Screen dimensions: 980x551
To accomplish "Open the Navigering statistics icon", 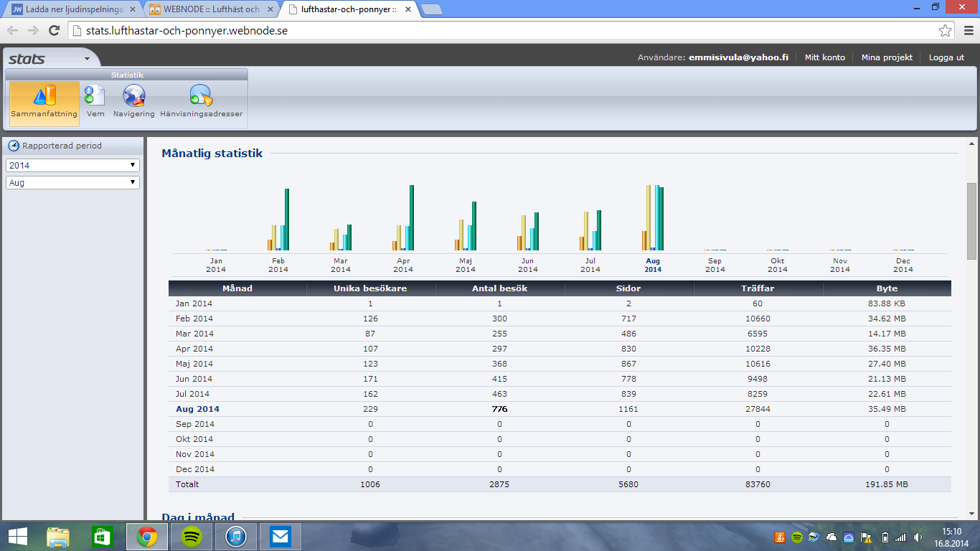I will pos(133,100).
